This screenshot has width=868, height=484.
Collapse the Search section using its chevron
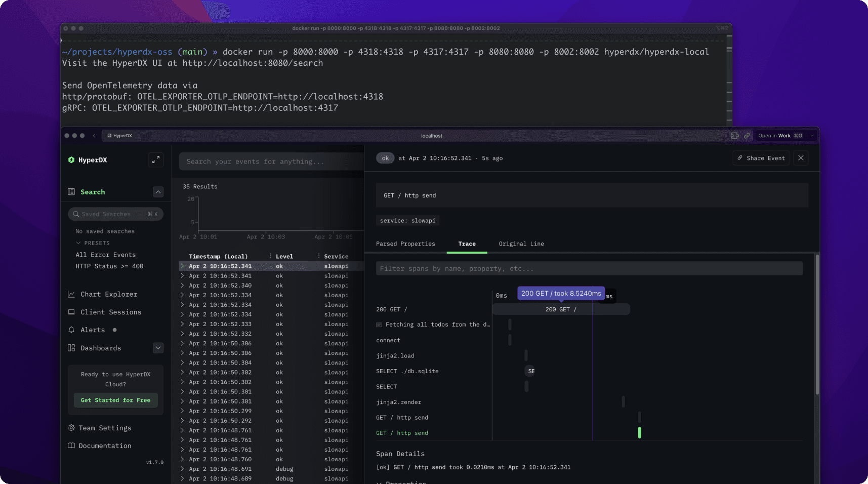(x=158, y=192)
